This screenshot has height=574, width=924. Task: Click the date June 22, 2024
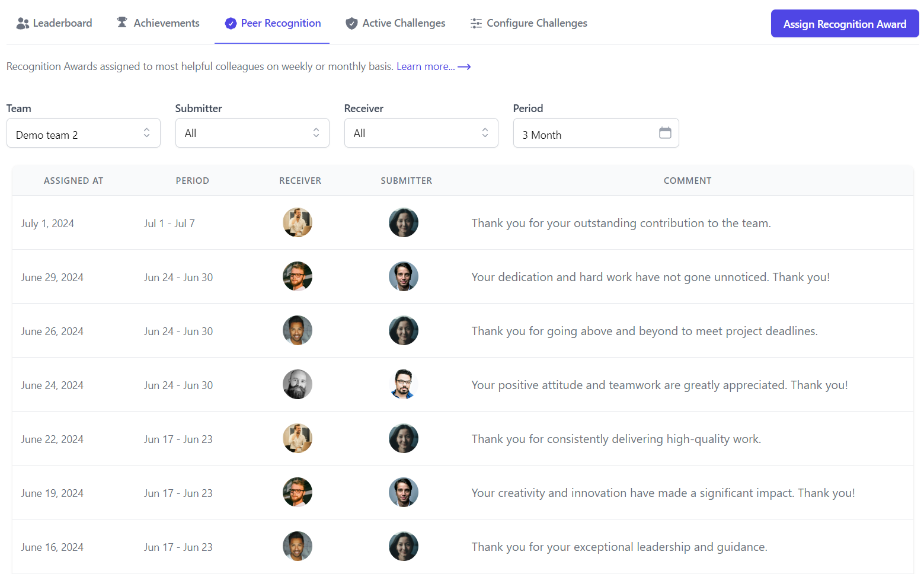pyautogui.click(x=52, y=439)
